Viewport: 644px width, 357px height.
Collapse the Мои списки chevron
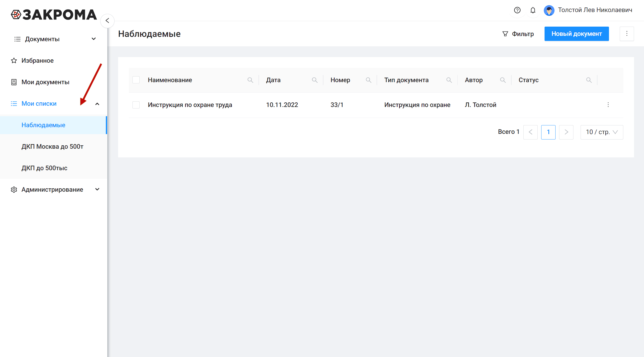pos(97,104)
